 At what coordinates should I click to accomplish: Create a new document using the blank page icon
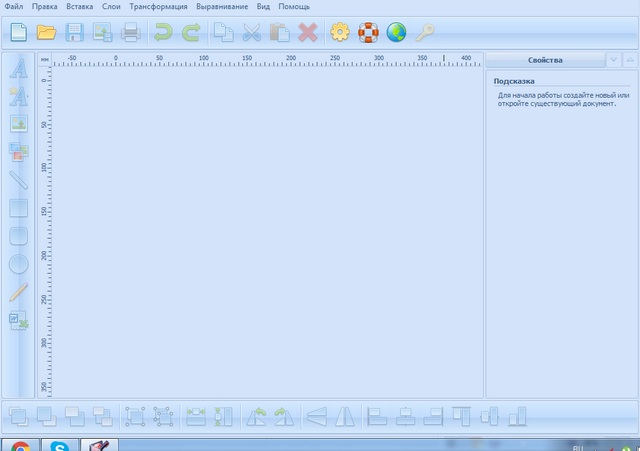19,33
